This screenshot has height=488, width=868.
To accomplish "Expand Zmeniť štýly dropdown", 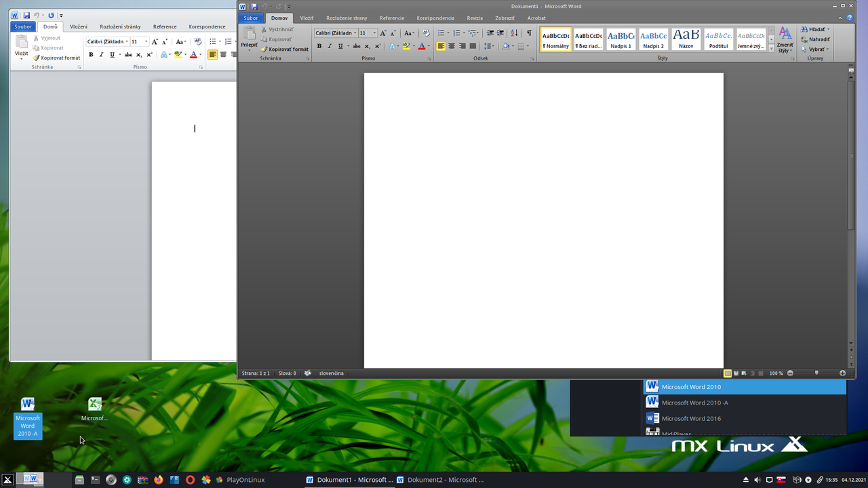I will (785, 41).
